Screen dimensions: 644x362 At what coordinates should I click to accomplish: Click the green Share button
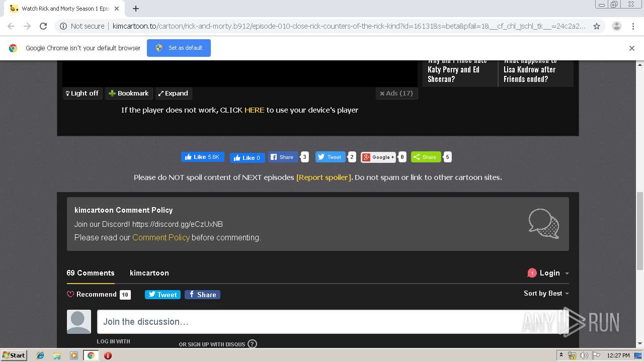(426, 157)
